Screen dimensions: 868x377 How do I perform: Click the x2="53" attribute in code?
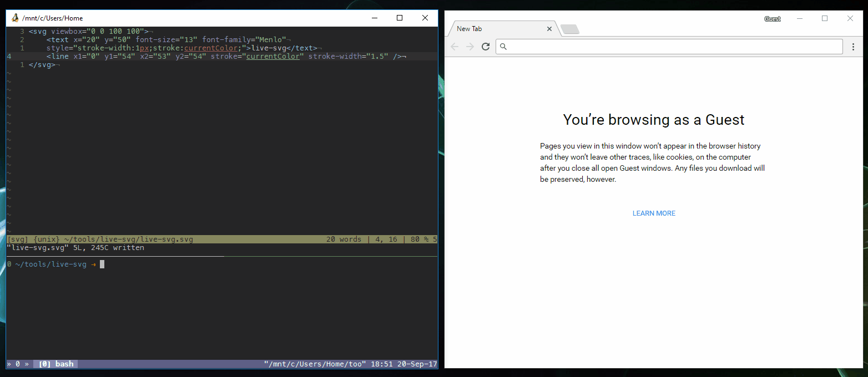pos(155,57)
